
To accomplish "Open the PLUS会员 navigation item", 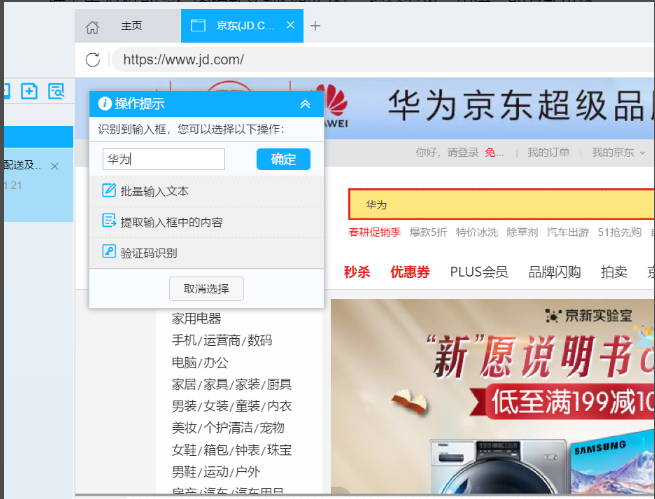I will click(479, 272).
